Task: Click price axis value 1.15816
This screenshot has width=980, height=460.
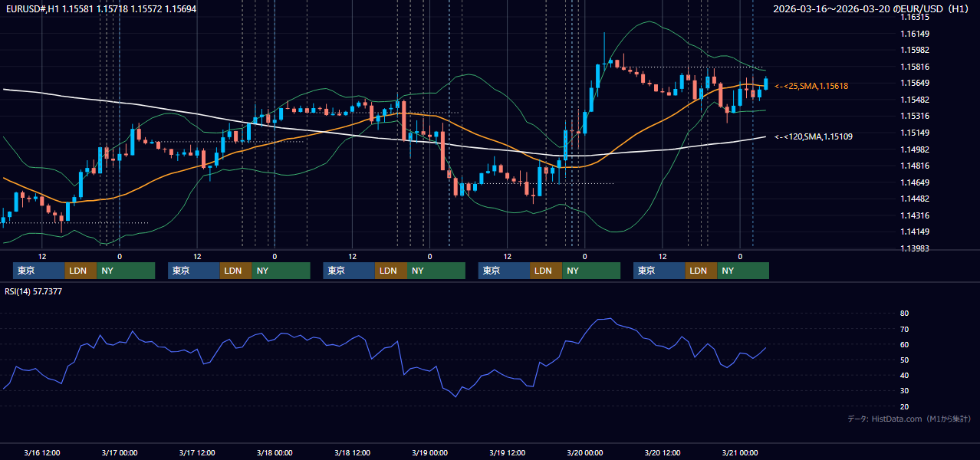Action: click(915, 67)
